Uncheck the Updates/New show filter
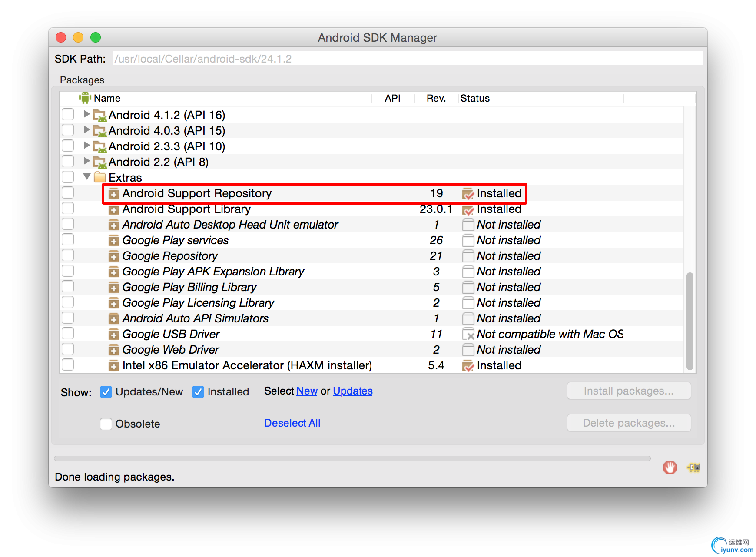The width and height of the screenshot is (756, 557). pyautogui.click(x=106, y=392)
